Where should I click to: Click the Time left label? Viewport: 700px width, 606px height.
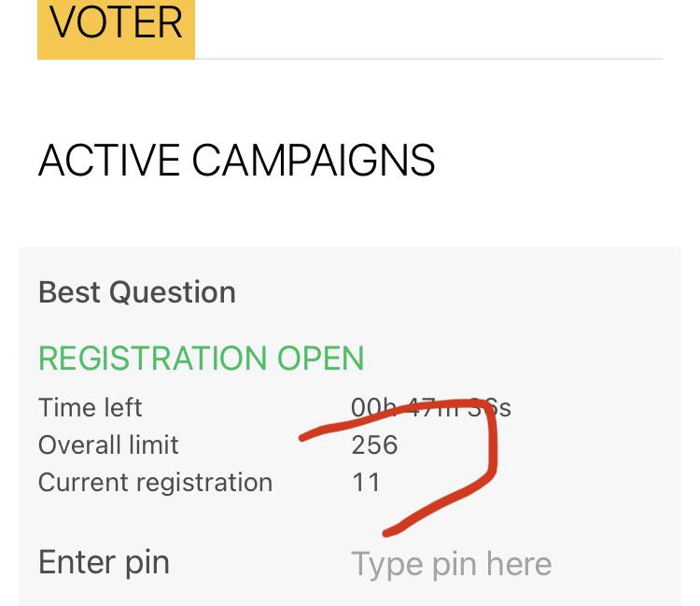click(x=91, y=408)
